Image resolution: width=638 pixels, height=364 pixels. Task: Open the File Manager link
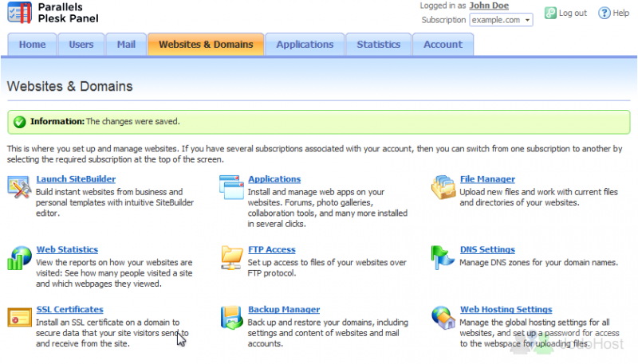click(x=487, y=179)
